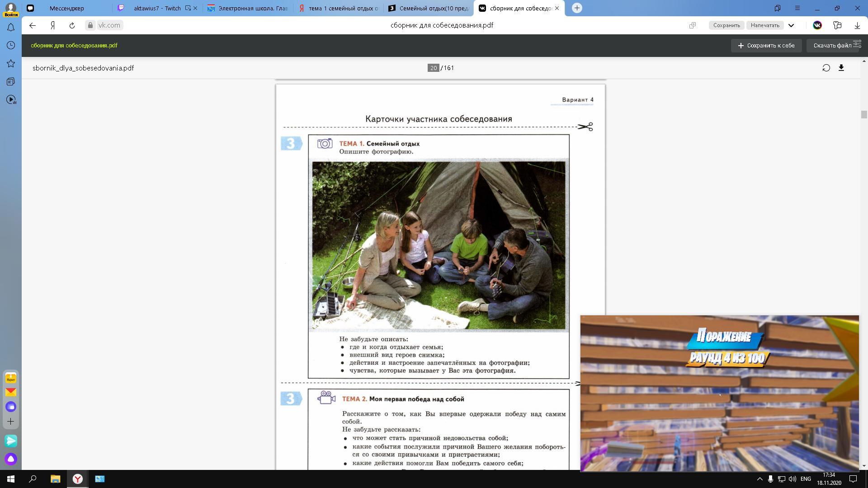The image size is (868, 488).
Task: Click the PDF download arrow icon
Action: (x=841, y=68)
